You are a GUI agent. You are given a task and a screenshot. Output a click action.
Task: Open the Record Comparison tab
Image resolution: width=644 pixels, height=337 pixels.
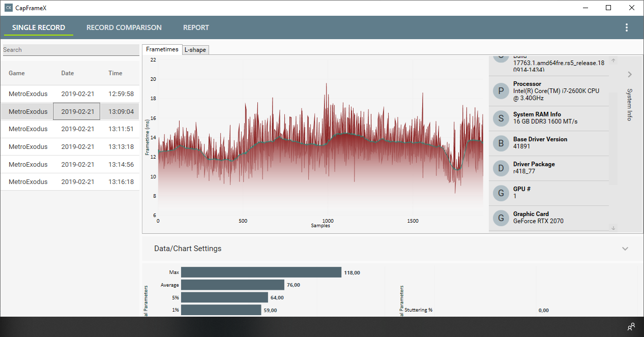[124, 27]
